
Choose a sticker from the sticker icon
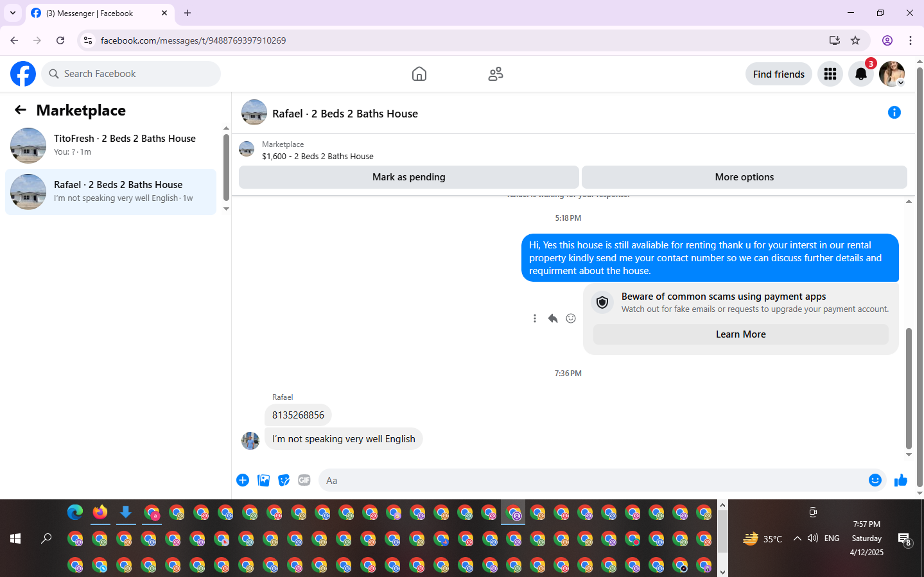(284, 480)
